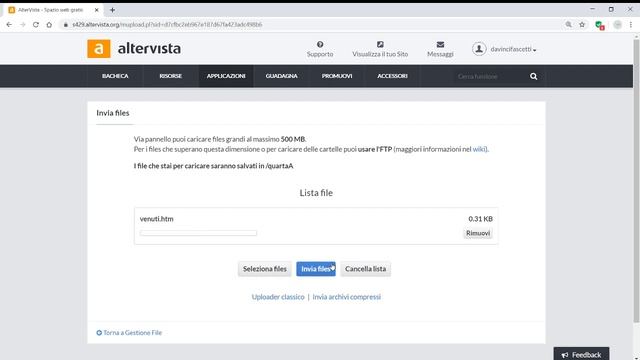The height and width of the screenshot is (360, 640).
Task: Click Torna a Gestione File link
Action: click(x=133, y=333)
